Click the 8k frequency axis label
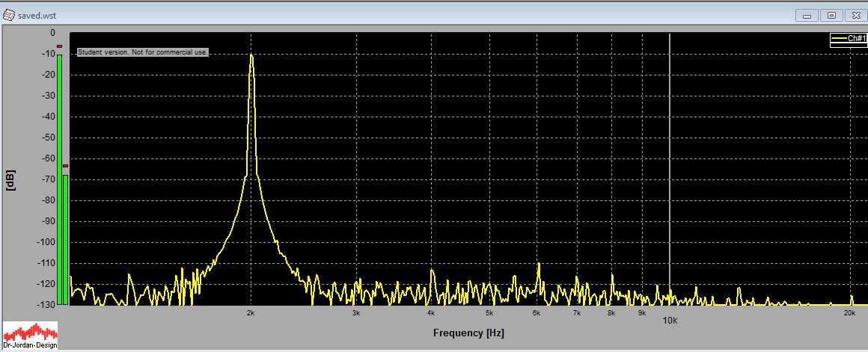The width and height of the screenshot is (868, 352). click(x=611, y=313)
